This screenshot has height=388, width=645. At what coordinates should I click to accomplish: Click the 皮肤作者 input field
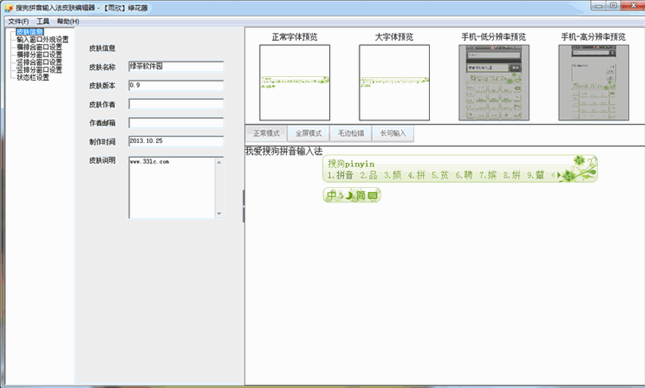pos(176,104)
